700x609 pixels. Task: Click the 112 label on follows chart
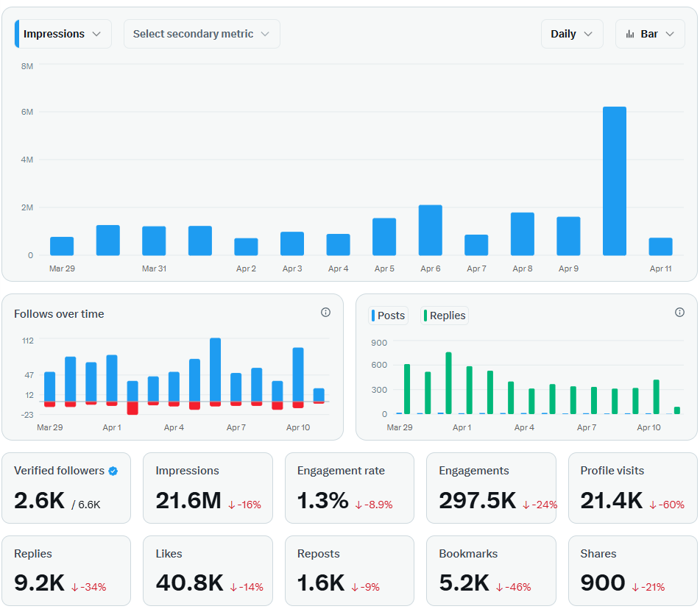coord(28,341)
